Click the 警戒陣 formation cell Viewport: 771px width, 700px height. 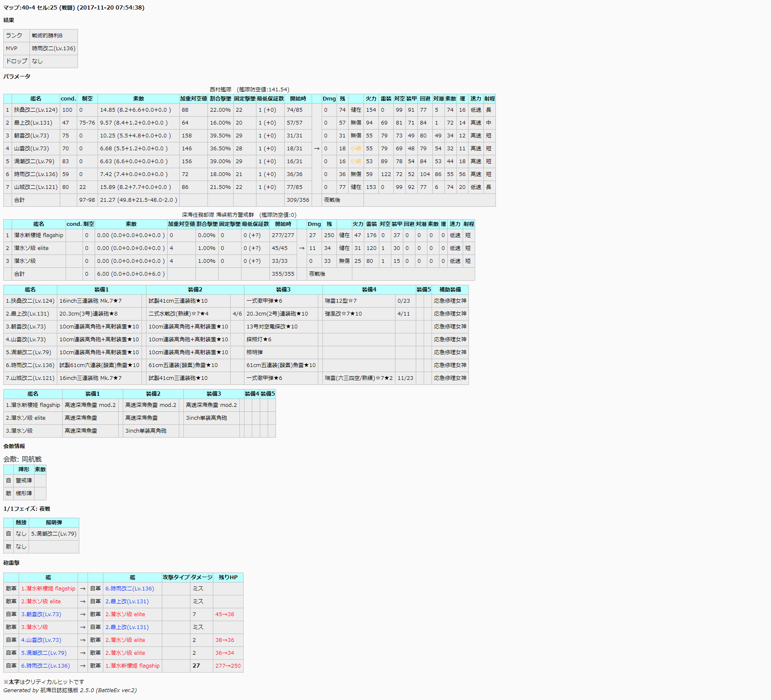tap(24, 481)
